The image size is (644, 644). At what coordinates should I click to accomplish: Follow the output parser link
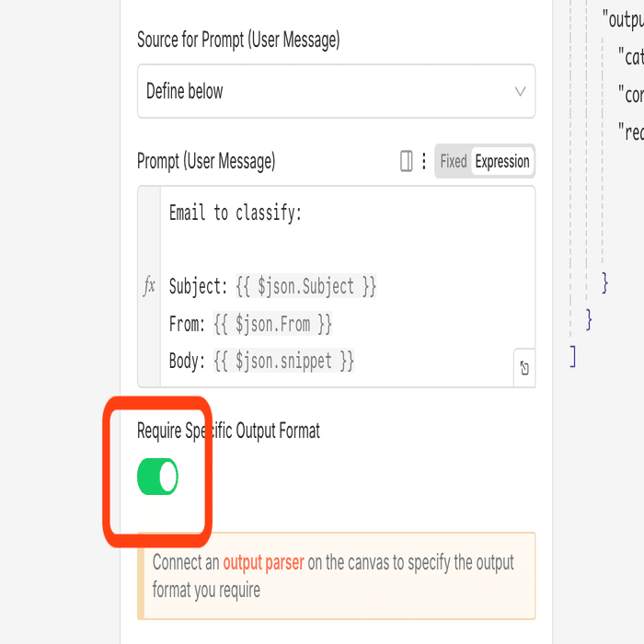(263, 563)
